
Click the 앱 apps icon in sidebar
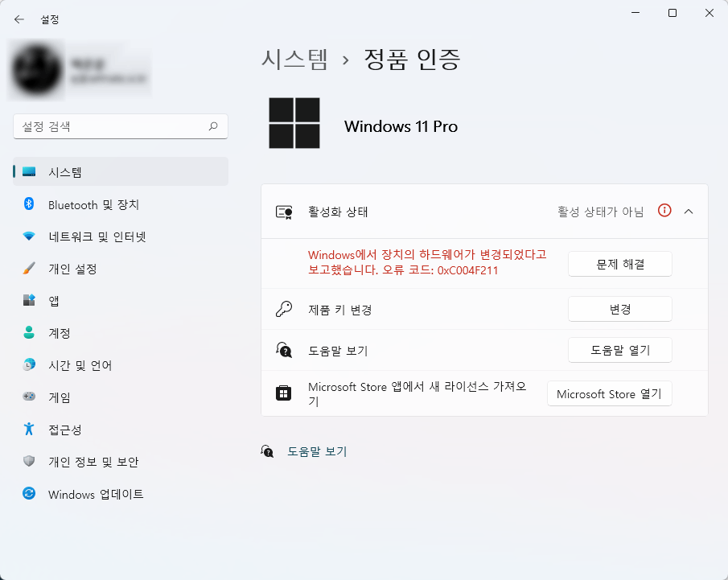[29, 300]
